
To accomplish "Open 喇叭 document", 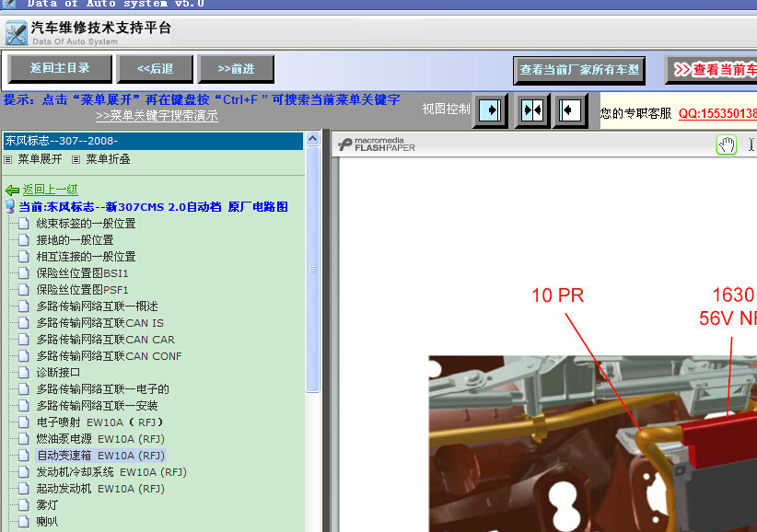I will coord(47,521).
